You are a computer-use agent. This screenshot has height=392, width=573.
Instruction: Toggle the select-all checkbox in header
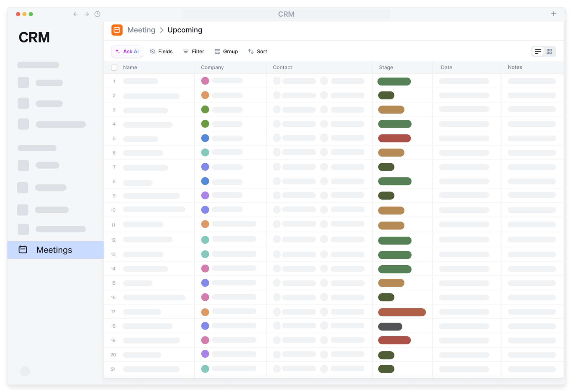114,67
